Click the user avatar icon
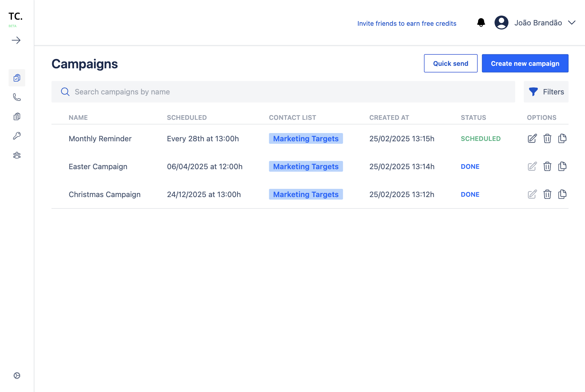 point(501,23)
